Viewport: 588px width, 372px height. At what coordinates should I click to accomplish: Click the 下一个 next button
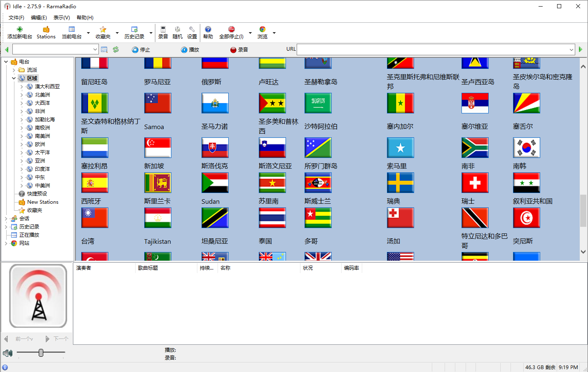click(x=57, y=339)
